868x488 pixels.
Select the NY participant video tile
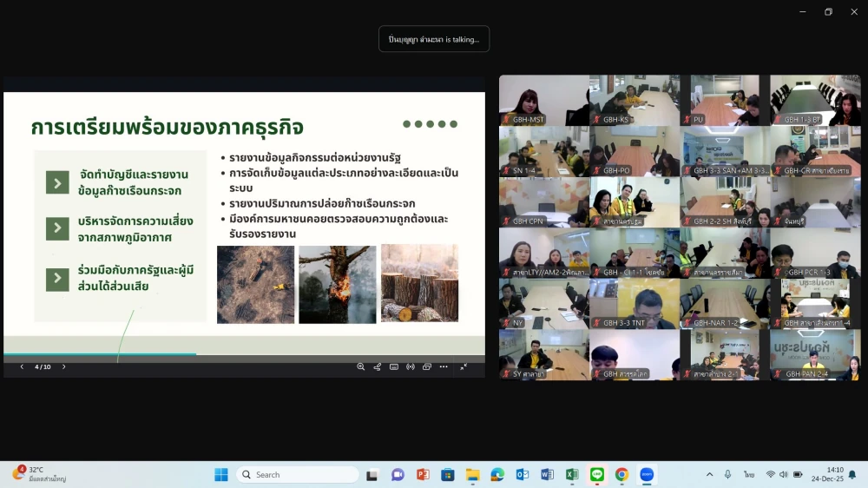pyautogui.click(x=544, y=304)
